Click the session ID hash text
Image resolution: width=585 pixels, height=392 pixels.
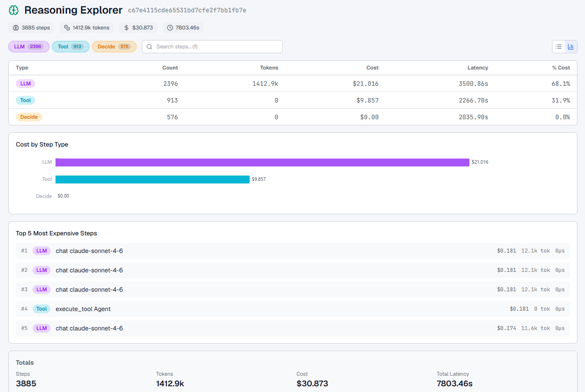pos(187,10)
